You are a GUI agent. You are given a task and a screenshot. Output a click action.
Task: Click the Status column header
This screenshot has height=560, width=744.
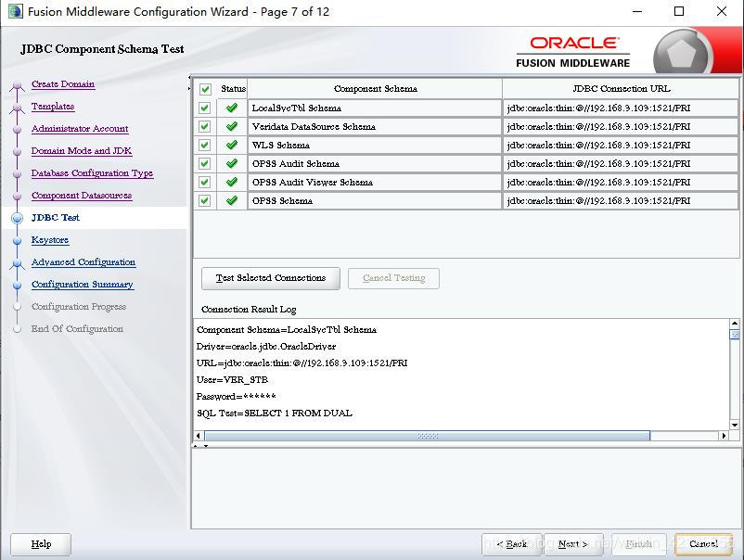(x=233, y=89)
